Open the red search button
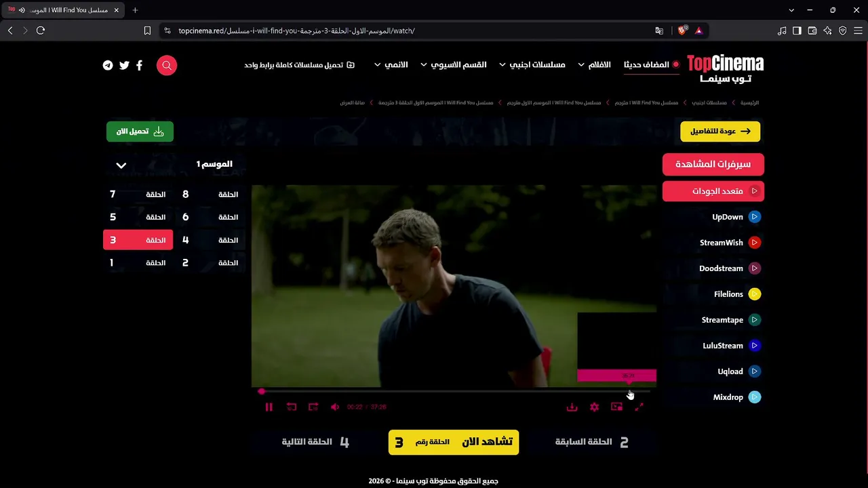Screen dimensions: 868x488 [x=167, y=65]
